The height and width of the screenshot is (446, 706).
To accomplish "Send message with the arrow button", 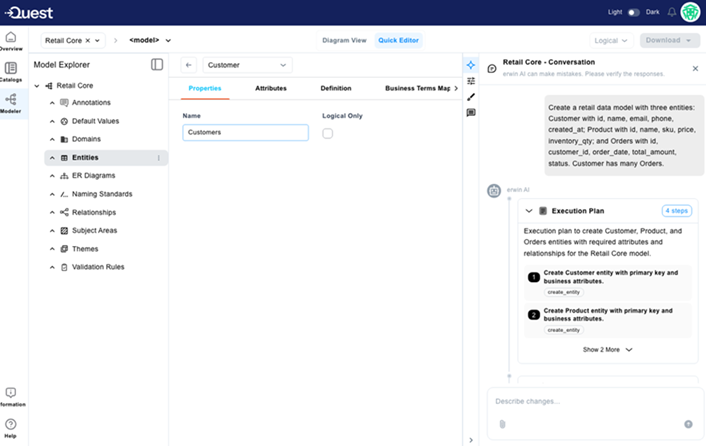I will (688, 424).
